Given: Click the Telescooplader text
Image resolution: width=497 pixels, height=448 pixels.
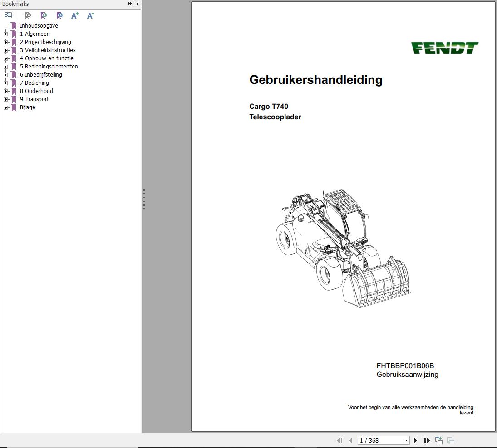Looking at the screenshot, I should click(275, 117).
